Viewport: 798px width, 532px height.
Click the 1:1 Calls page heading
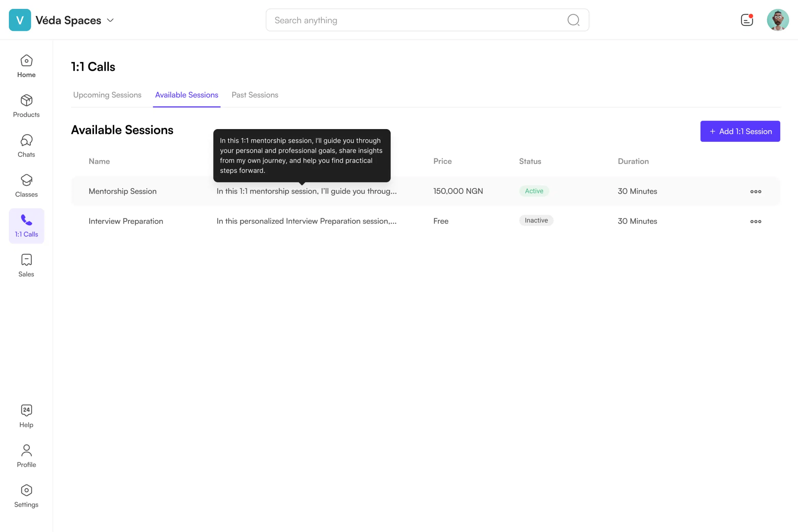(93, 67)
